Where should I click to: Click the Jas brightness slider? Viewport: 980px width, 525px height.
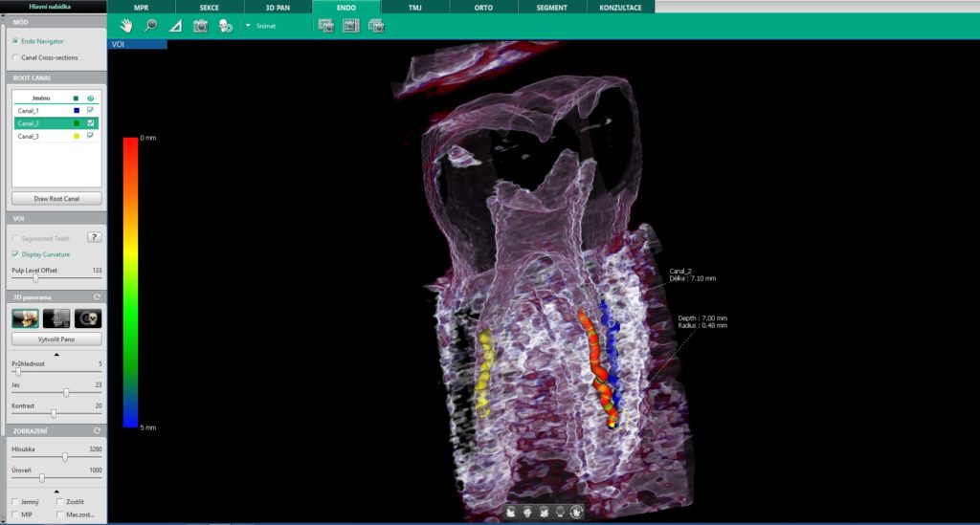point(66,392)
